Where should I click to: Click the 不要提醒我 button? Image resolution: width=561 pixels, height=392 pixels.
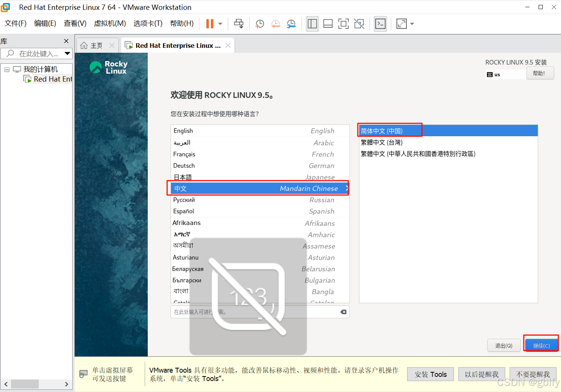[x=533, y=375]
